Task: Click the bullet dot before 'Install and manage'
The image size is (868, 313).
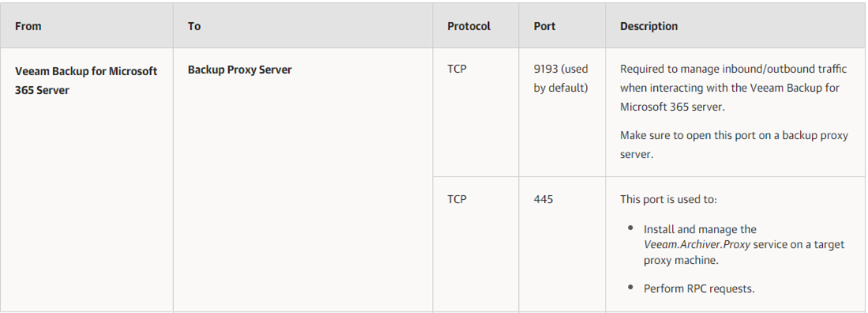Action: (630, 228)
